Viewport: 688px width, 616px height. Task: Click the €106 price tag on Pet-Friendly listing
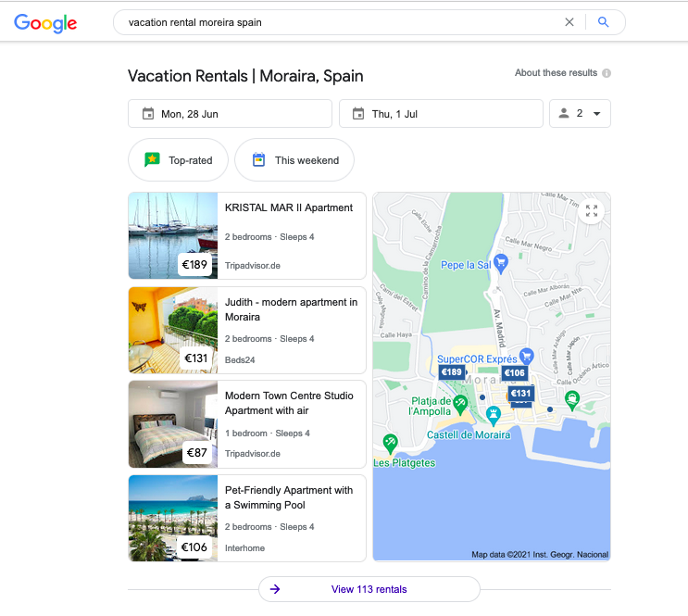click(x=194, y=547)
